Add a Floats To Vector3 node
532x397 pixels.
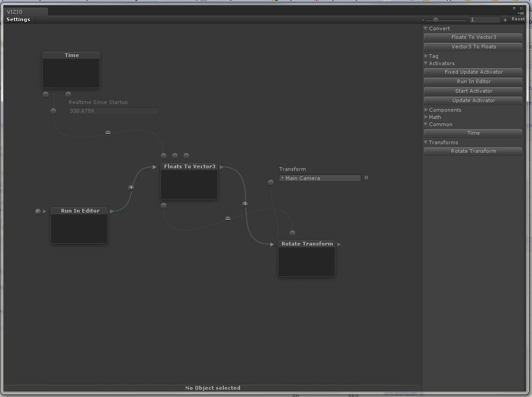[473, 37]
